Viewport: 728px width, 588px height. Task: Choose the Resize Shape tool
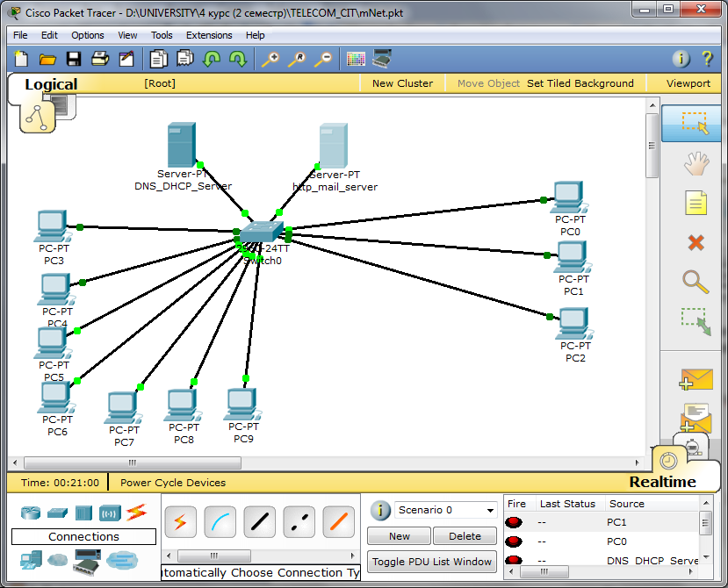tap(696, 321)
